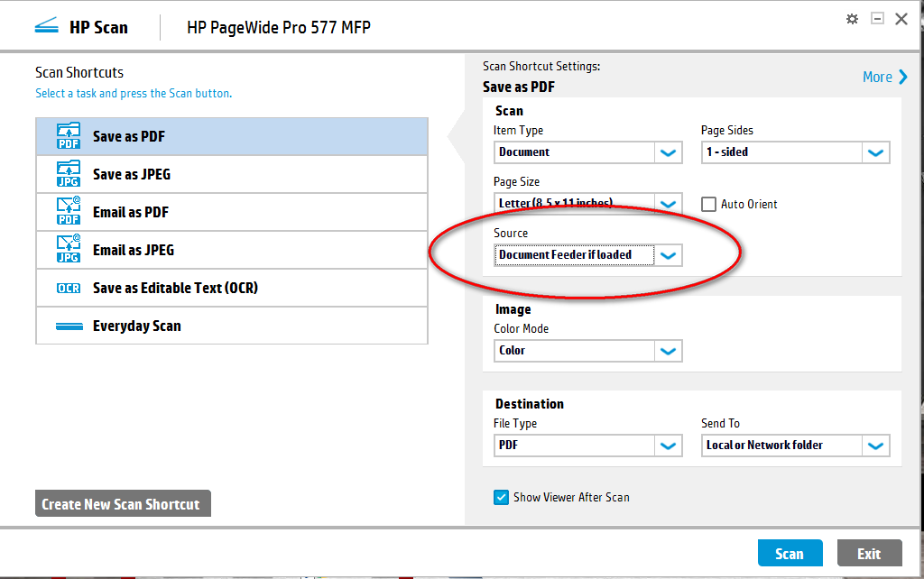Image resolution: width=924 pixels, height=579 pixels.
Task: Open the Page Sides selector
Action: 875,152
